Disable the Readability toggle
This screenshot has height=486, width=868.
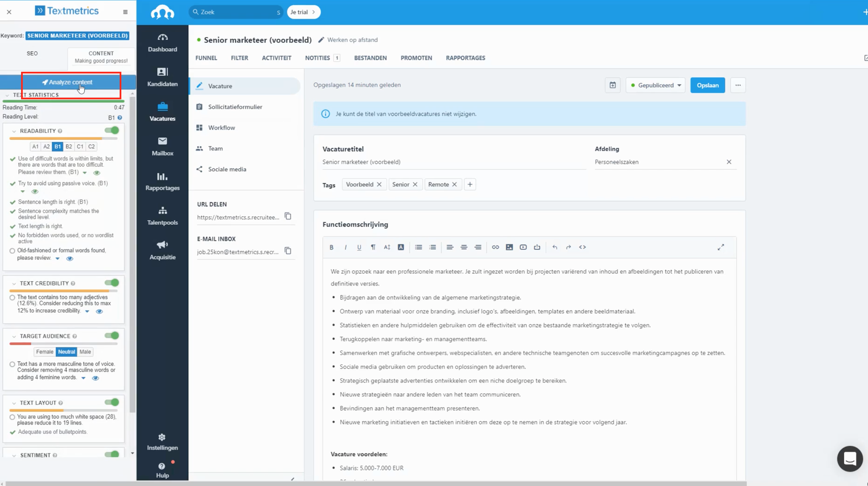coord(112,130)
